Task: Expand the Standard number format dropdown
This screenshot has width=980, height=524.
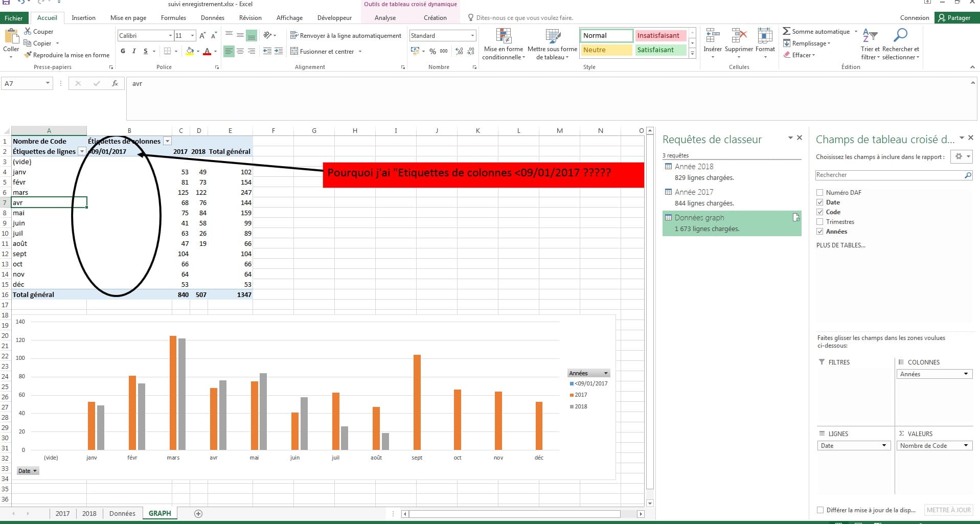Action: tap(472, 36)
